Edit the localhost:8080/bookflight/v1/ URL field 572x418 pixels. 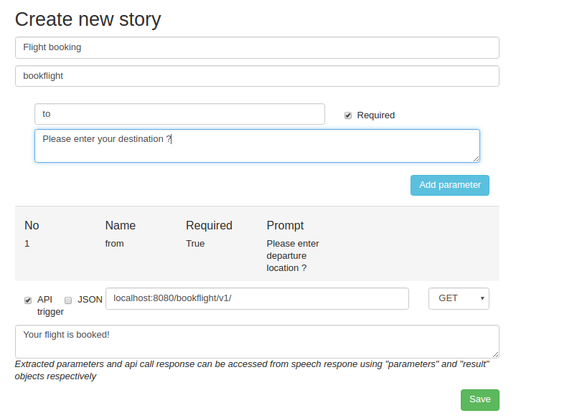click(x=257, y=298)
